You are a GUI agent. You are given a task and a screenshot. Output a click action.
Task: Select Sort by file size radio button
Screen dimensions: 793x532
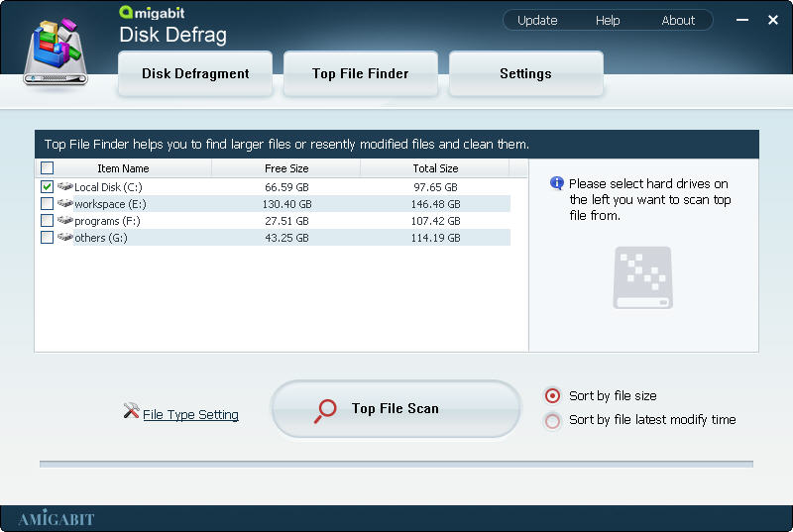click(x=552, y=395)
